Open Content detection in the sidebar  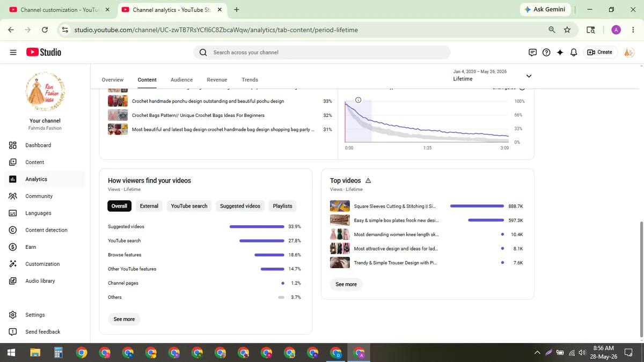[45, 230]
